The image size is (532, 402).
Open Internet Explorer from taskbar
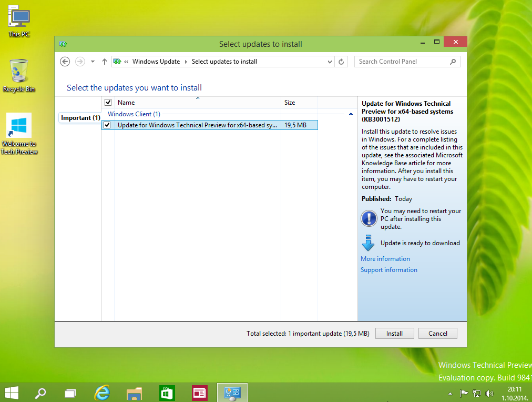pyautogui.click(x=102, y=393)
